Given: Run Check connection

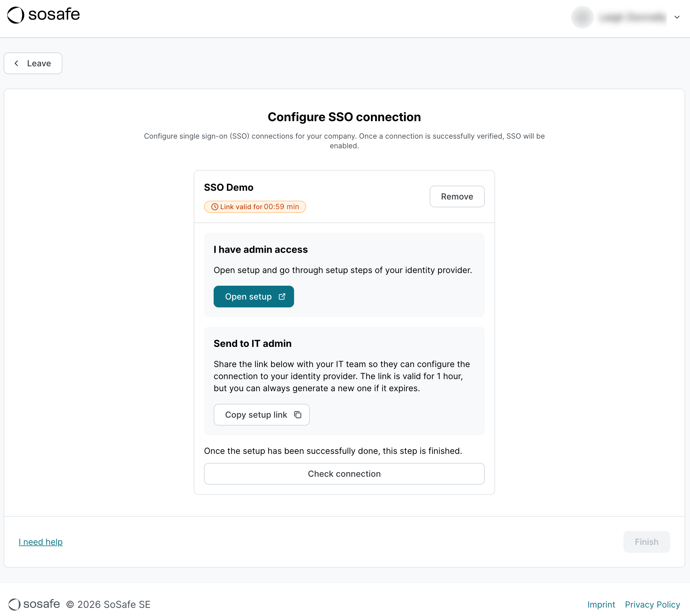Looking at the screenshot, I should [344, 473].
